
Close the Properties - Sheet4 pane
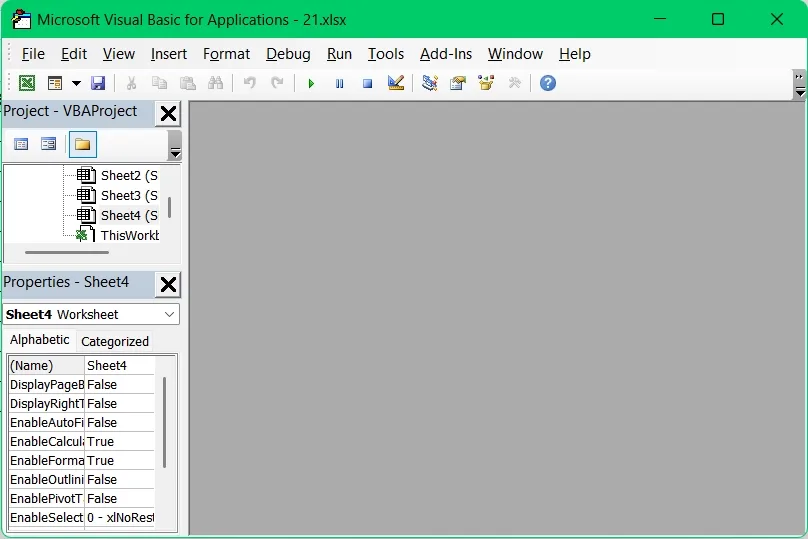coord(169,284)
